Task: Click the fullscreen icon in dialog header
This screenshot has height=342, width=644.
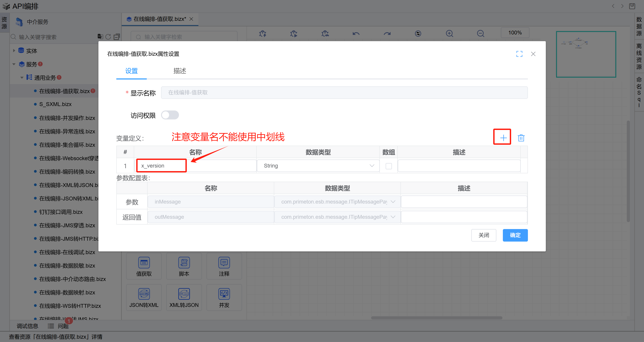Action: [519, 54]
